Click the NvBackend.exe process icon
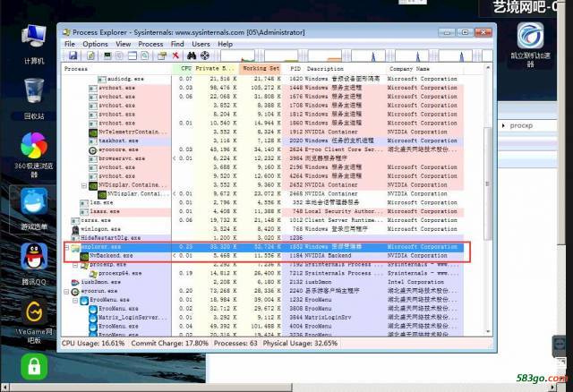This screenshot has height=392, width=573. (x=84, y=256)
